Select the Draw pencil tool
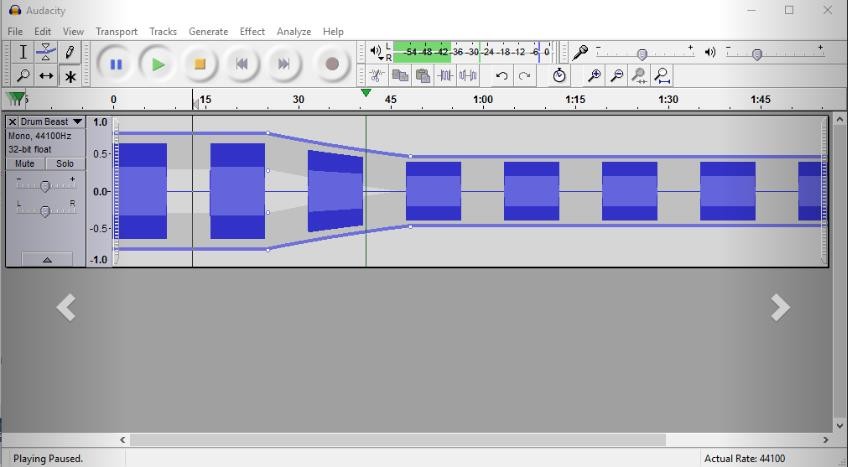Screen dimensions: 848x467 [70, 52]
